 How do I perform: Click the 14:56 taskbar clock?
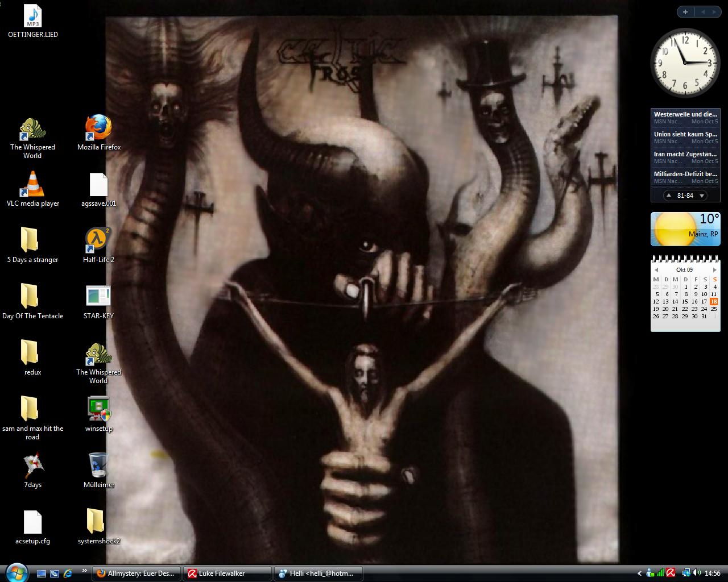[713, 573]
